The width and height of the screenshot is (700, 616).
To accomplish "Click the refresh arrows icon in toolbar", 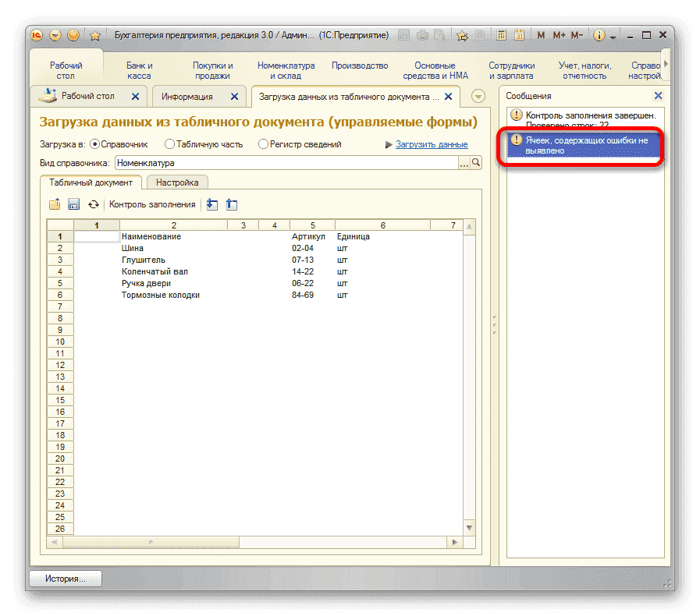I will coord(94,204).
